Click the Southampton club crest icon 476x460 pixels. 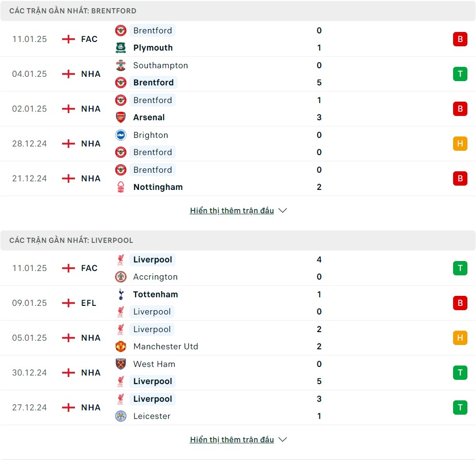[121, 65]
